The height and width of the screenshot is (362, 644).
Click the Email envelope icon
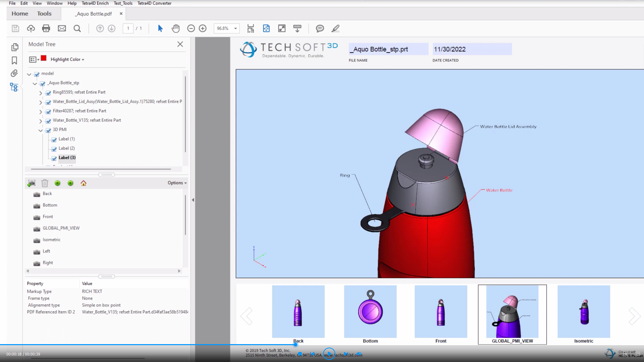point(62,29)
